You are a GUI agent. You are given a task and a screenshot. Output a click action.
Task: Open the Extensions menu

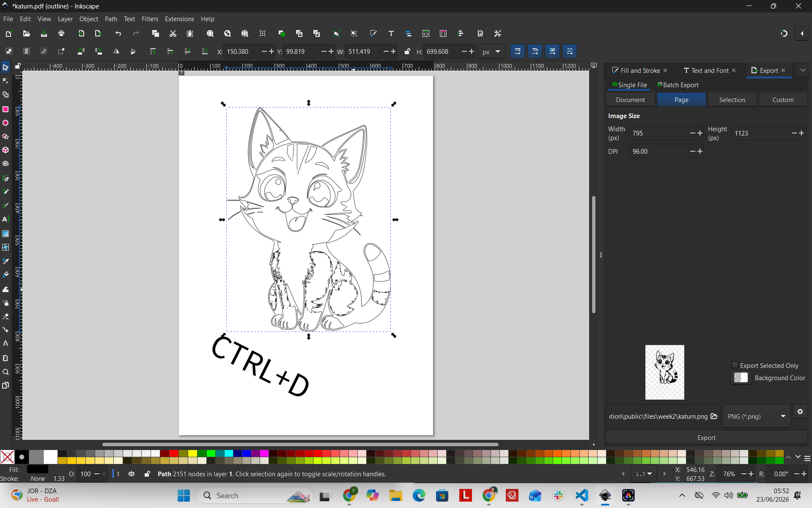click(x=179, y=19)
